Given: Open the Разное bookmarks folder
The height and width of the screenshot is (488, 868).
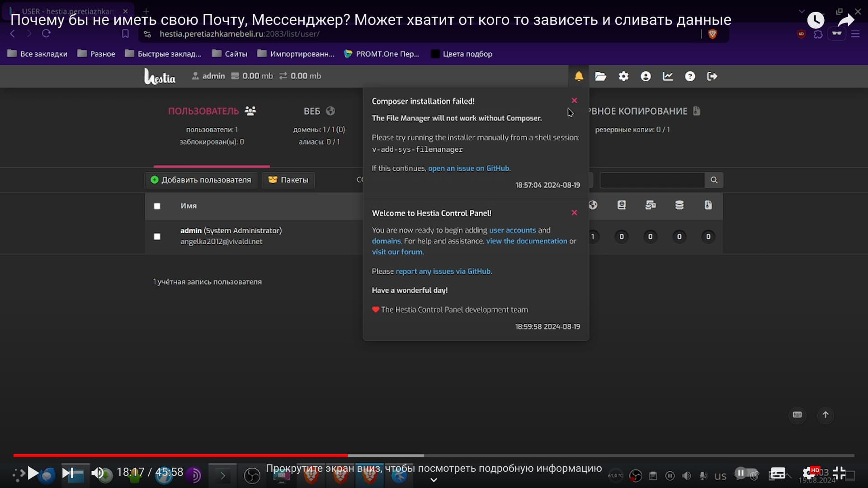Looking at the screenshot, I should (96, 54).
